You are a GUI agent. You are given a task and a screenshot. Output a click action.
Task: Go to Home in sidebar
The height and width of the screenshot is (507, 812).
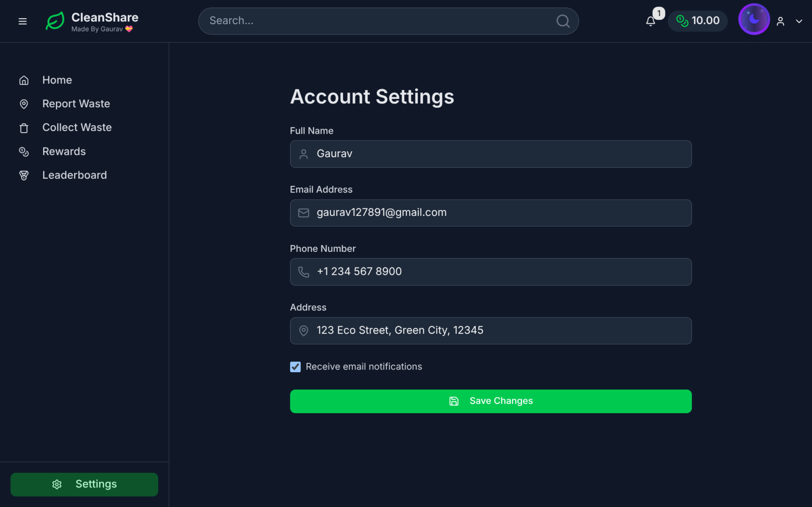click(x=57, y=80)
